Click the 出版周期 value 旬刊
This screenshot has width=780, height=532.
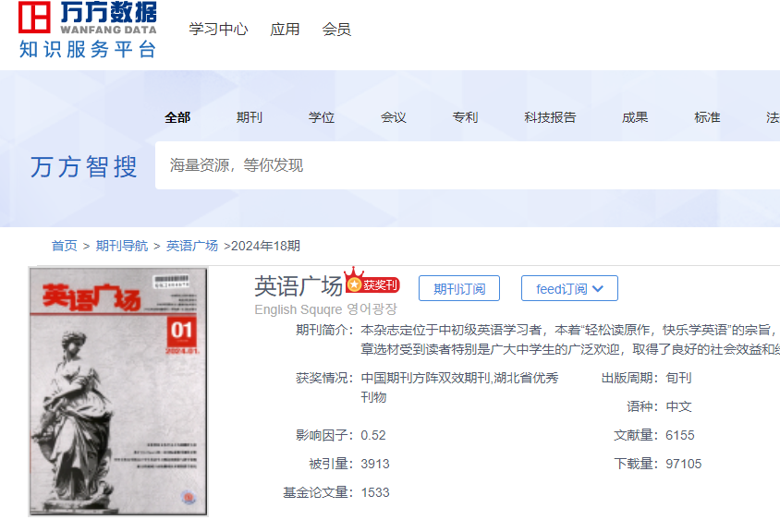[678, 378]
